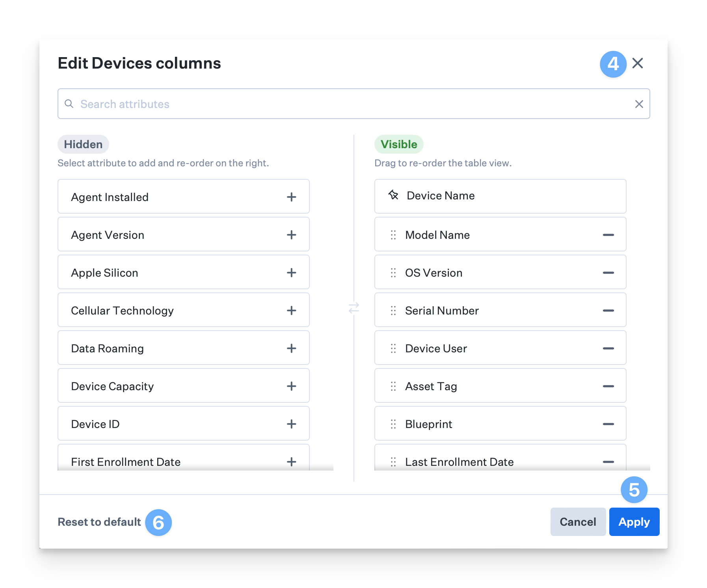Click Last Enrollment Date drag handle

[x=393, y=462]
